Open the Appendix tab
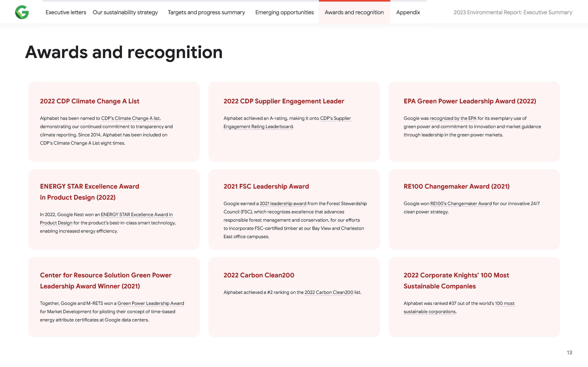The height and width of the screenshot is (367, 588). pos(408,12)
